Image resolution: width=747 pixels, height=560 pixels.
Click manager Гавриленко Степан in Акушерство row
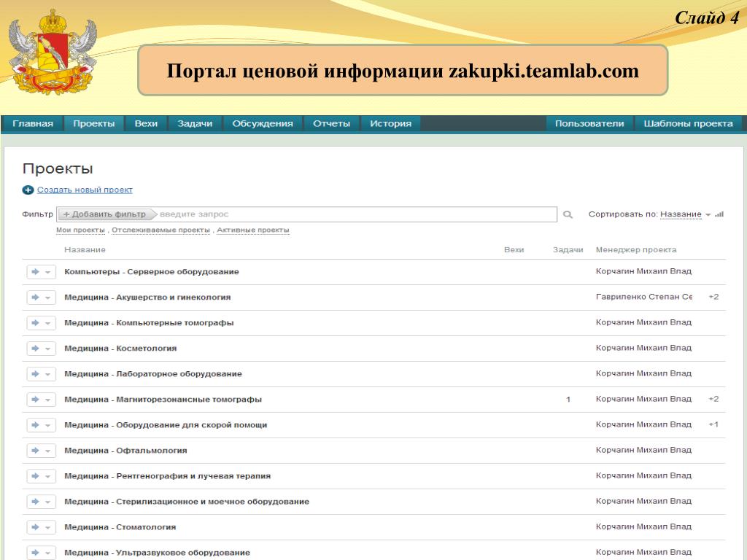click(x=643, y=297)
